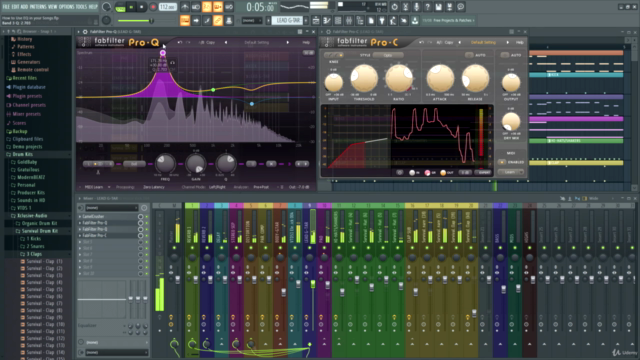Click the chat bubble icon in top toolbar
The width and height of the screenshot is (640, 360).
[460, 7]
